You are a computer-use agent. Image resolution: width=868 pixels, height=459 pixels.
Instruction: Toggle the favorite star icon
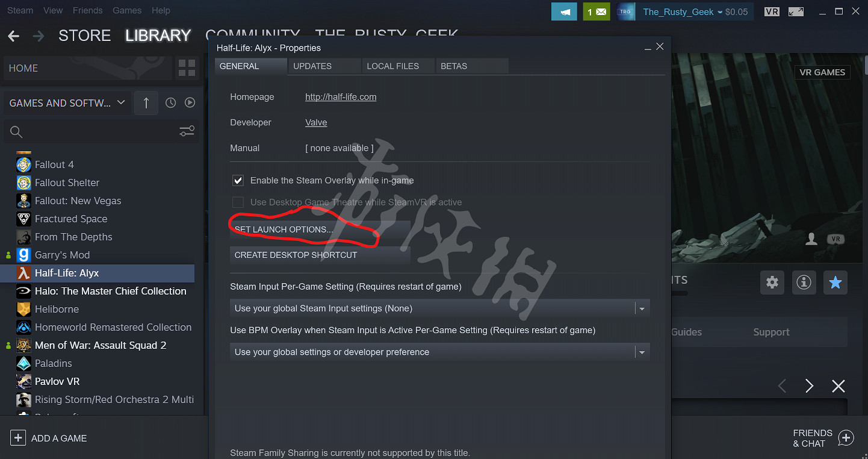click(835, 282)
